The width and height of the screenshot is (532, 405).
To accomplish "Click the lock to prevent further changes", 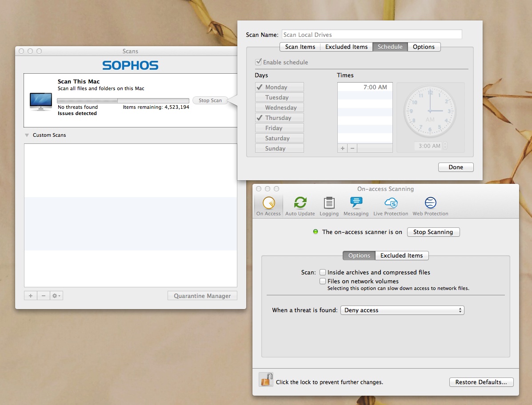I will (x=266, y=380).
